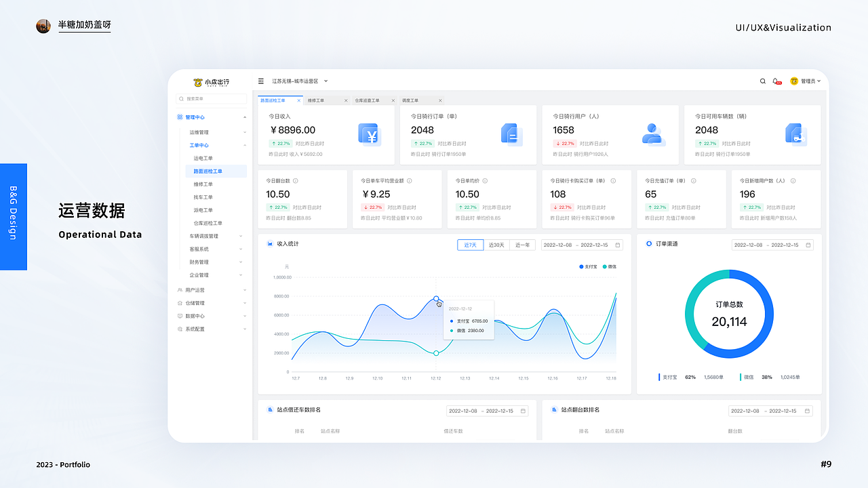Close the 路面巡检工单 tab
Screen dimensions: 868x488
[x=298, y=100]
